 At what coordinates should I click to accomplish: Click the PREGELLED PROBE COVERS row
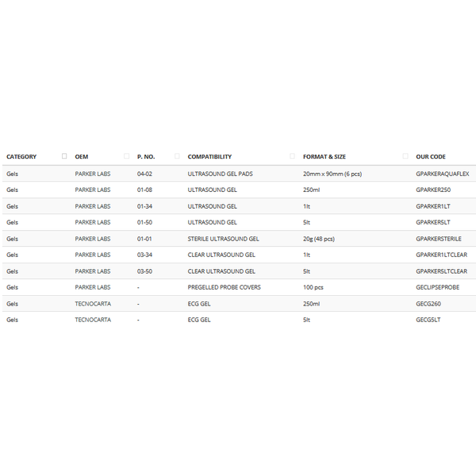[239, 287]
